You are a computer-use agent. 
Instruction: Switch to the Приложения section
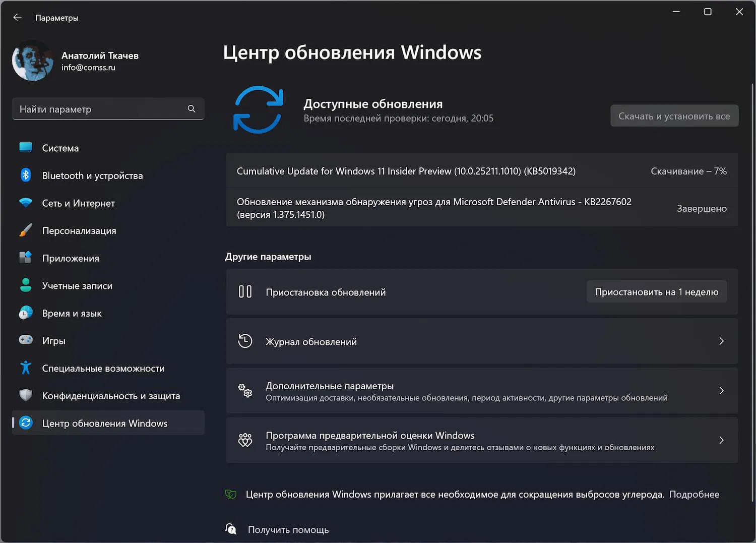click(x=108, y=258)
